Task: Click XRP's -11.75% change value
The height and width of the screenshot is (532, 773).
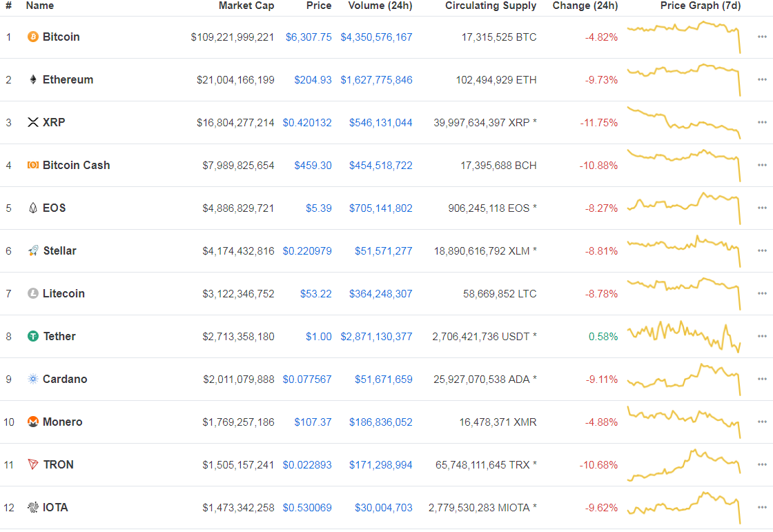Action: click(x=599, y=123)
